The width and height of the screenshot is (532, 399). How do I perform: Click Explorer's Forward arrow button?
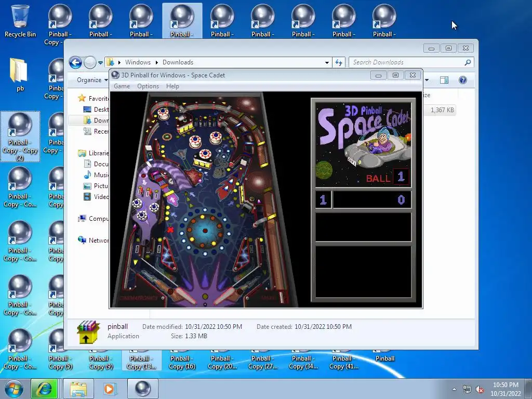click(x=90, y=62)
